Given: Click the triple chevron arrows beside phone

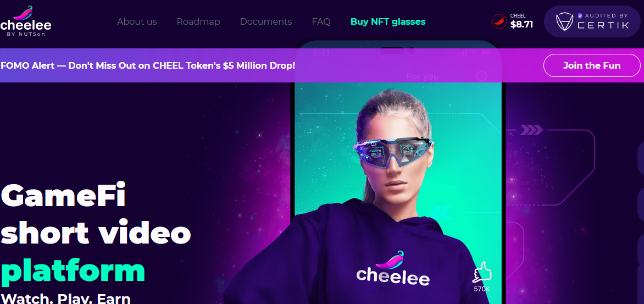Looking at the screenshot, I should pyautogui.click(x=531, y=130).
